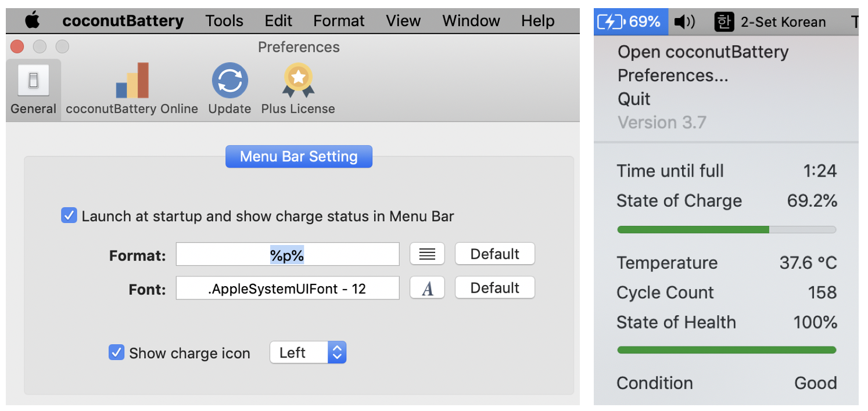
Task: Toggle Launch at startup checkbox
Action: tap(69, 216)
